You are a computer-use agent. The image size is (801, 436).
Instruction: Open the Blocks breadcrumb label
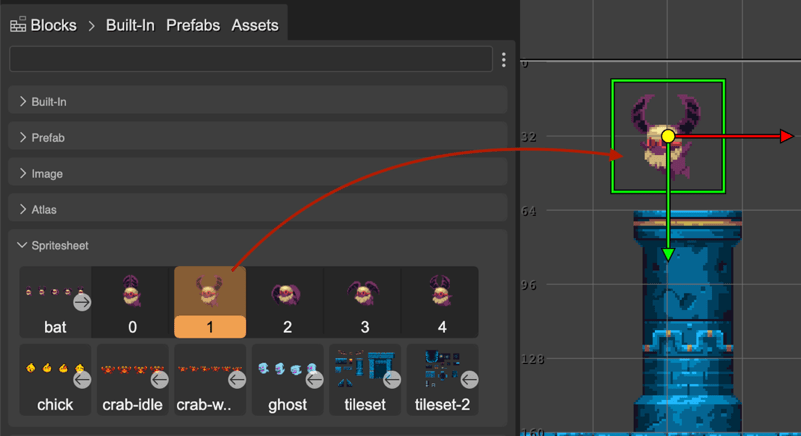53,25
